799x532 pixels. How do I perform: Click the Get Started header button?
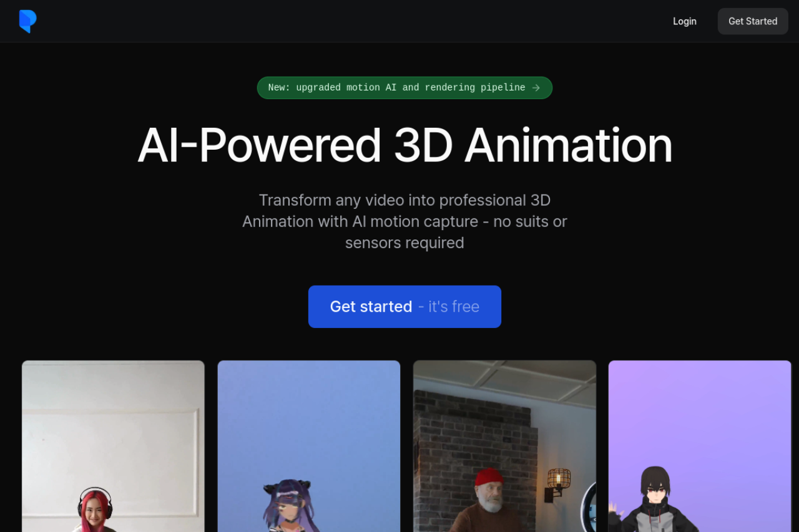(x=753, y=21)
